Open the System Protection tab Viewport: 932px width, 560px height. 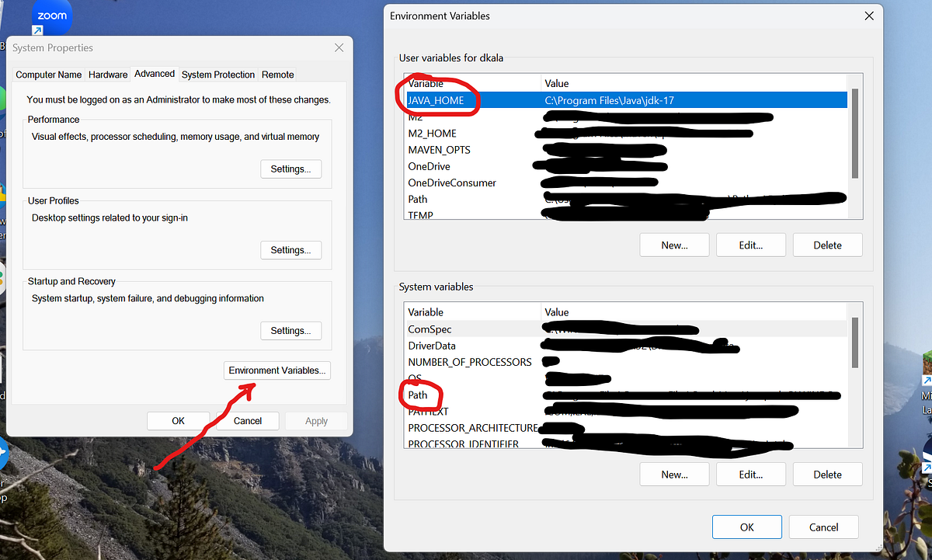(217, 74)
